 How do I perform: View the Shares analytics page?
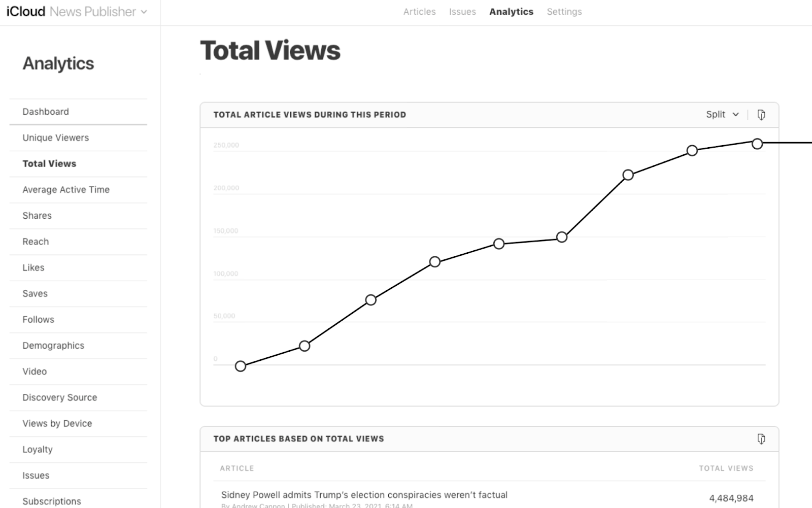click(x=37, y=216)
